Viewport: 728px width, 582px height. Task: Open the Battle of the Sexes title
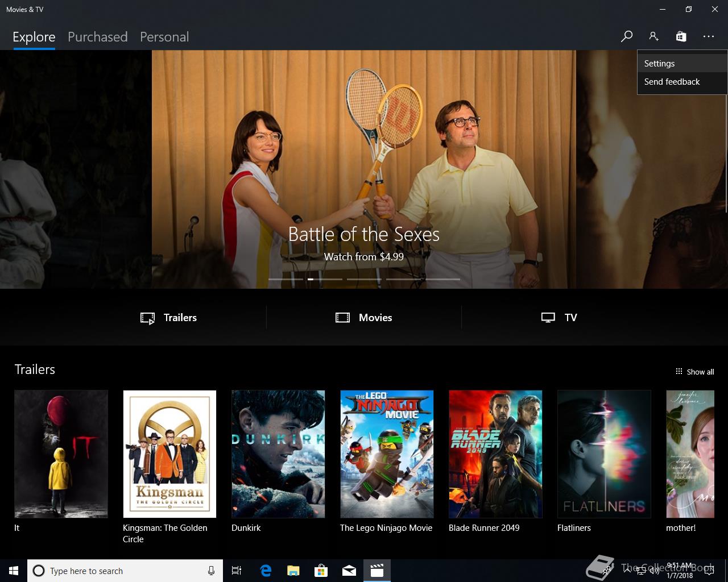pyautogui.click(x=364, y=234)
